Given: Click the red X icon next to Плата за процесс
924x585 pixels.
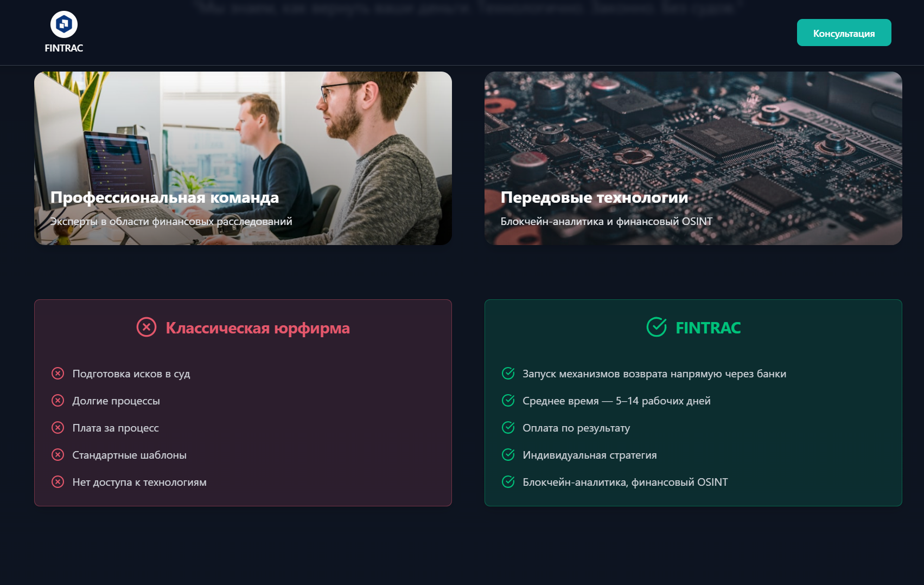Looking at the screenshot, I should click(x=58, y=428).
